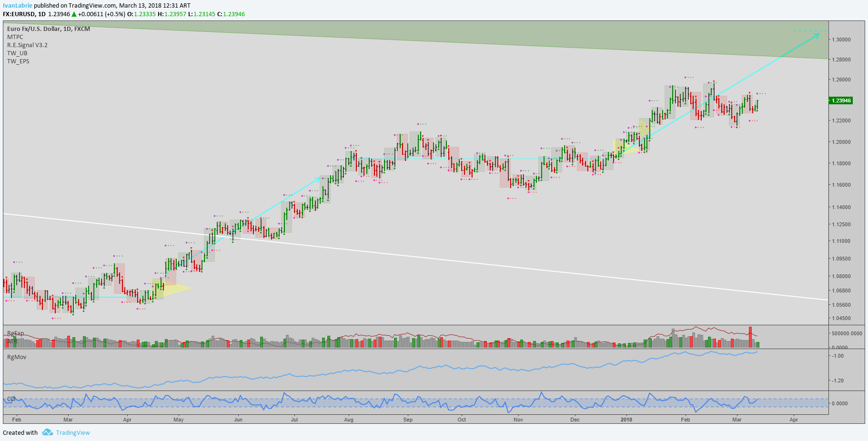Screen dimensions: 868x441
Task: Click the 1.20000 price axis label
Action: point(841,142)
